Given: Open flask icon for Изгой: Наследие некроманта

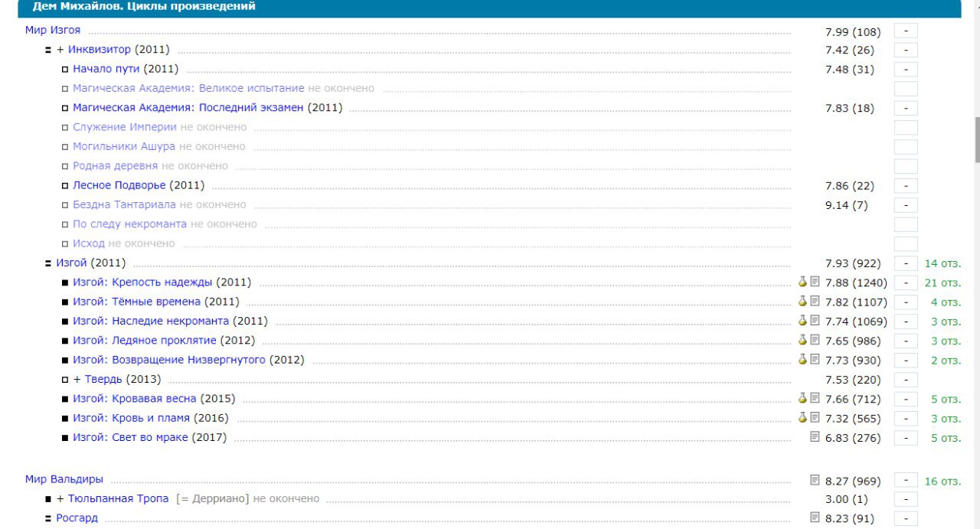Looking at the screenshot, I should (803, 321).
